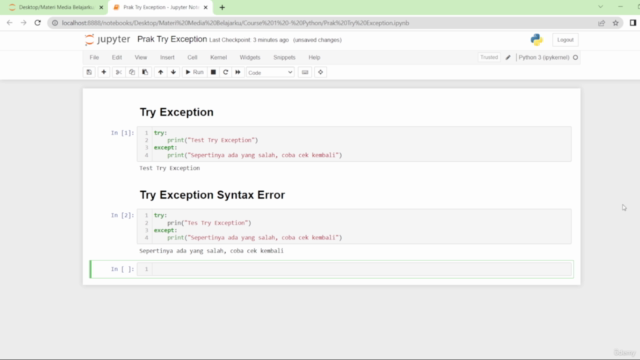
Task: View site information icon
Action: pyautogui.click(x=55, y=23)
